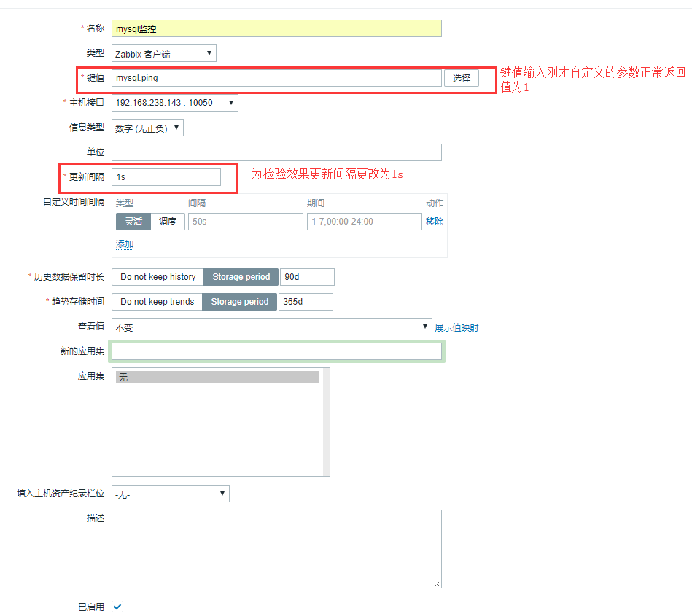This screenshot has width=692, height=616.
Task: Click the 应用集 list scrollbar
Action: [x=326, y=422]
